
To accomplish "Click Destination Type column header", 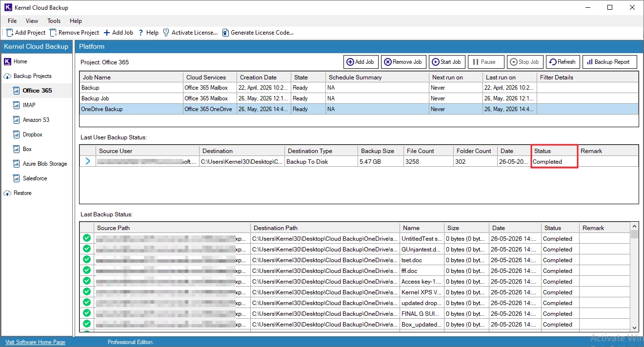I will pyautogui.click(x=321, y=151).
